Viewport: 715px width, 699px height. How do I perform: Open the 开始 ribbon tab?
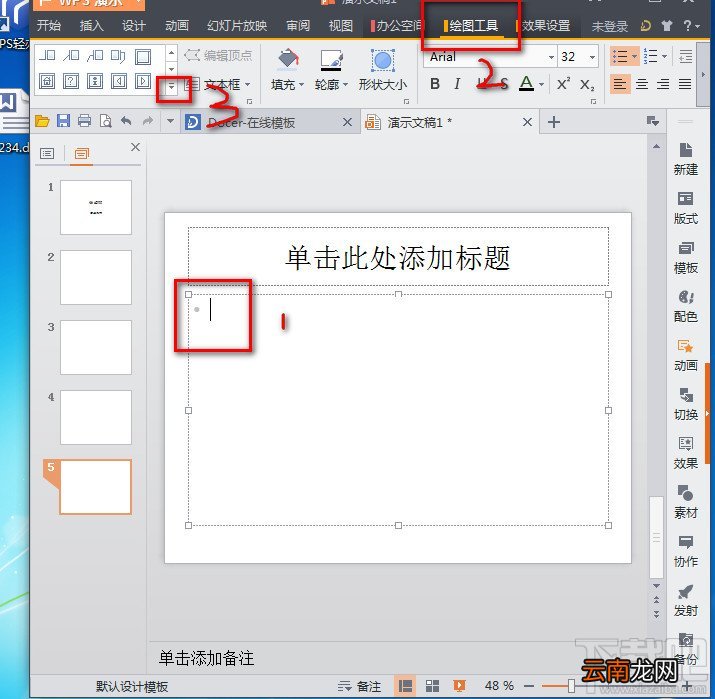click(49, 26)
